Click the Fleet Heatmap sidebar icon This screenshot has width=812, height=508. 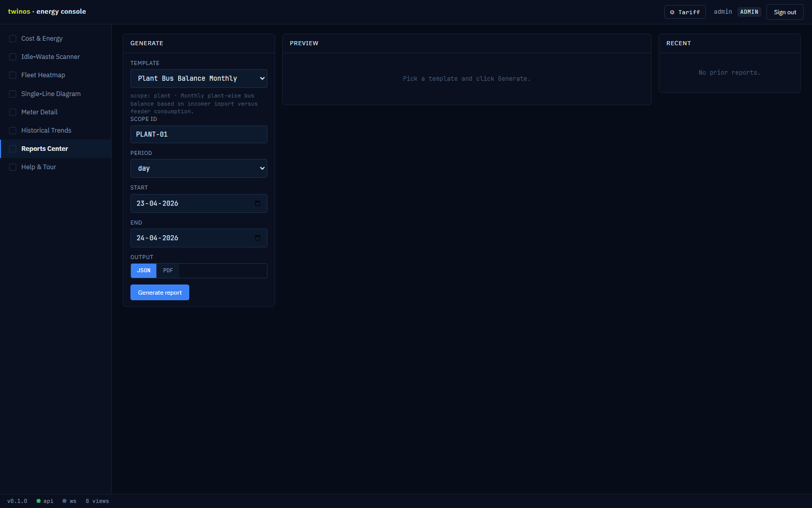point(13,75)
